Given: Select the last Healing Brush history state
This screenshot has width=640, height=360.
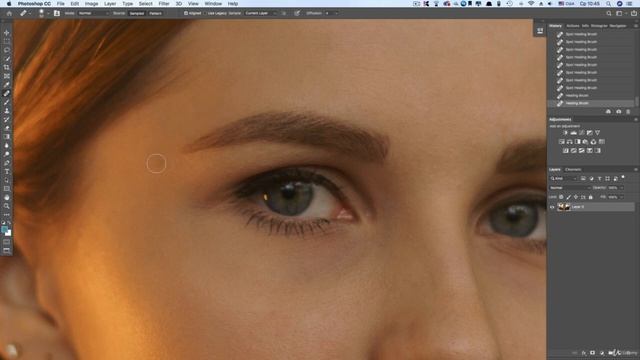Looking at the screenshot, I should 591,103.
